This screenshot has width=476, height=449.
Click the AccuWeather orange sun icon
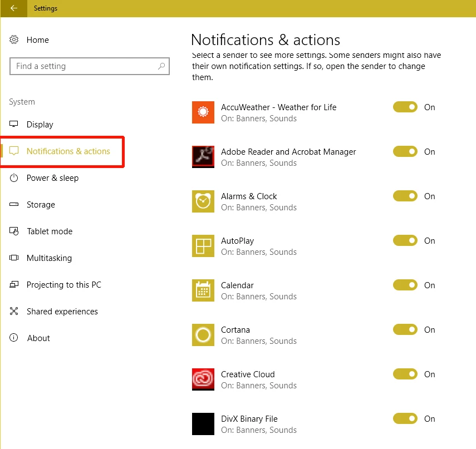(203, 112)
